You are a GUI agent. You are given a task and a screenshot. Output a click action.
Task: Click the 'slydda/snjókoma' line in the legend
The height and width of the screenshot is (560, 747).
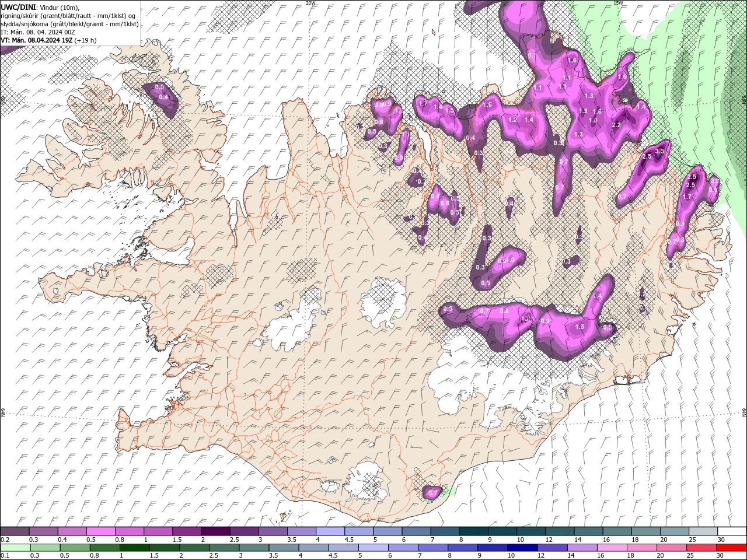coord(69,24)
